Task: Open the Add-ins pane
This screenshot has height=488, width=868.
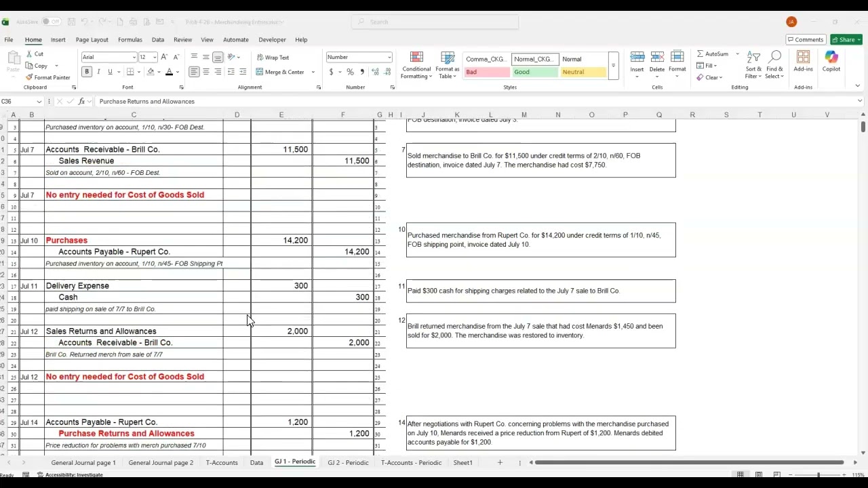Action: [803, 61]
